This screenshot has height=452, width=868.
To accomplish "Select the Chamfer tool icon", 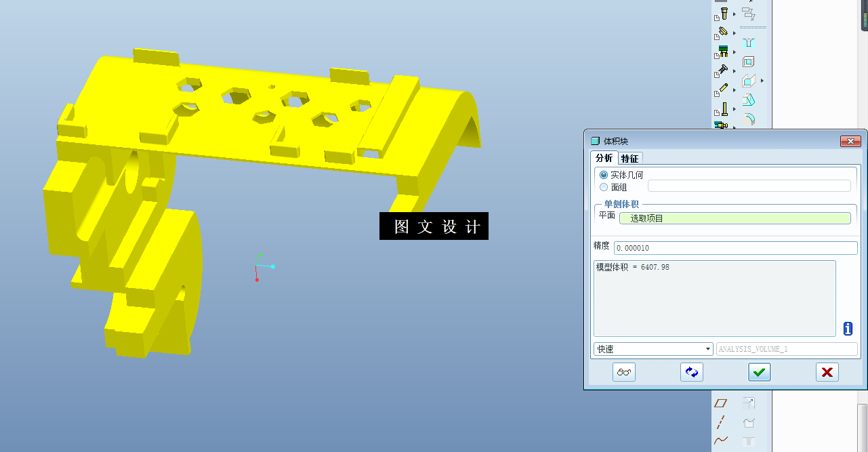I will [748, 99].
